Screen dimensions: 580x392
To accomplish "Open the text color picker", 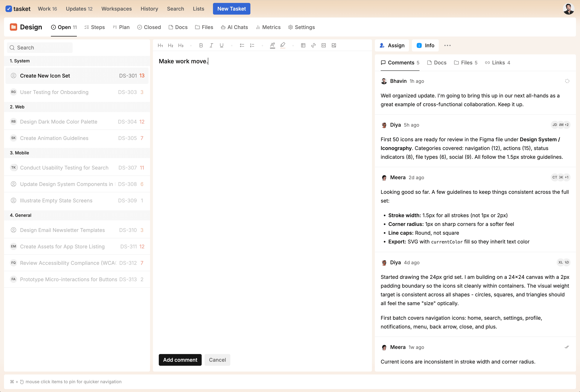I will 272,45.
